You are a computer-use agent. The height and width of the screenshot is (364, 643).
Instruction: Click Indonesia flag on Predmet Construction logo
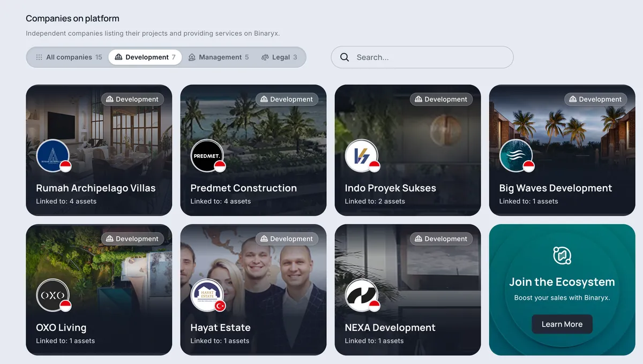[x=220, y=166]
